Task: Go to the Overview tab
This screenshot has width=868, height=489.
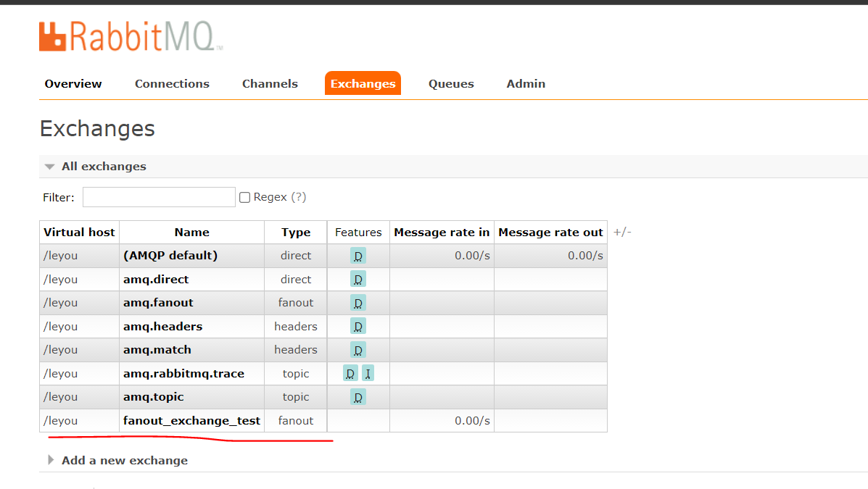Action: point(73,83)
